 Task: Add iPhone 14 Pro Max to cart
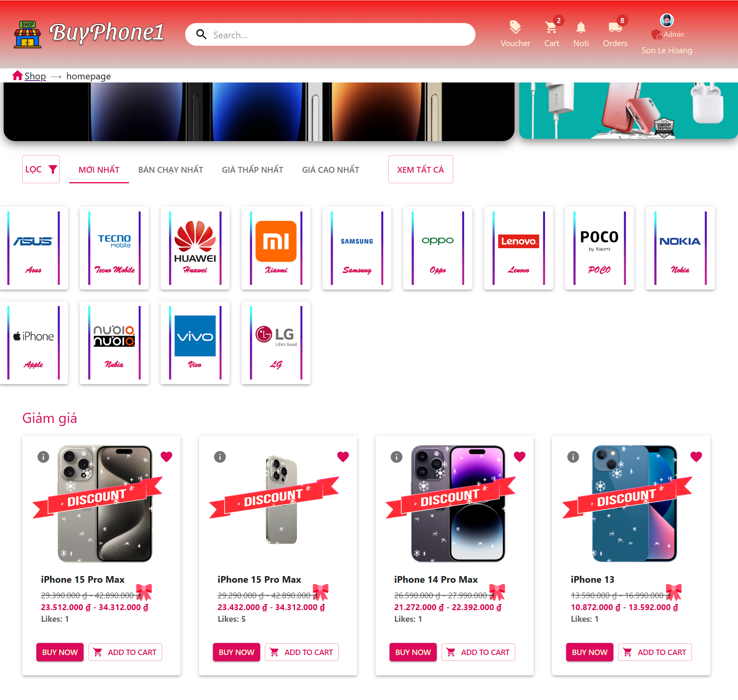(478, 652)
